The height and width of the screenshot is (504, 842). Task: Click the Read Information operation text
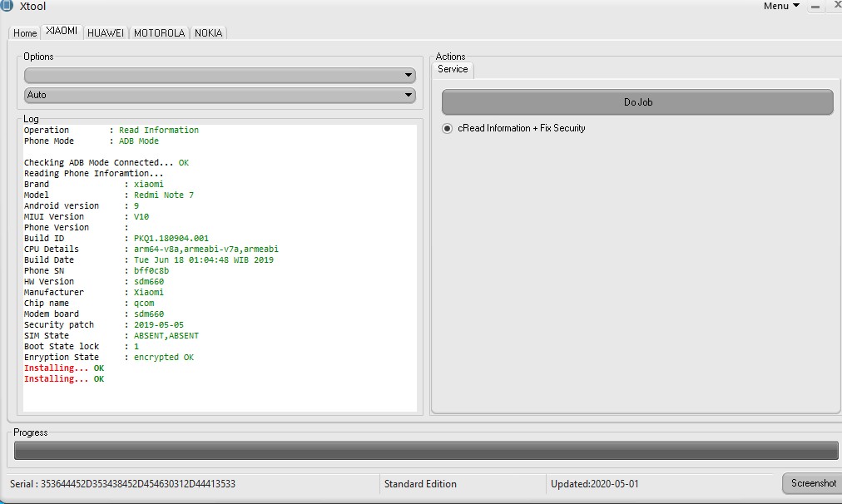click(x=159, y=130)
